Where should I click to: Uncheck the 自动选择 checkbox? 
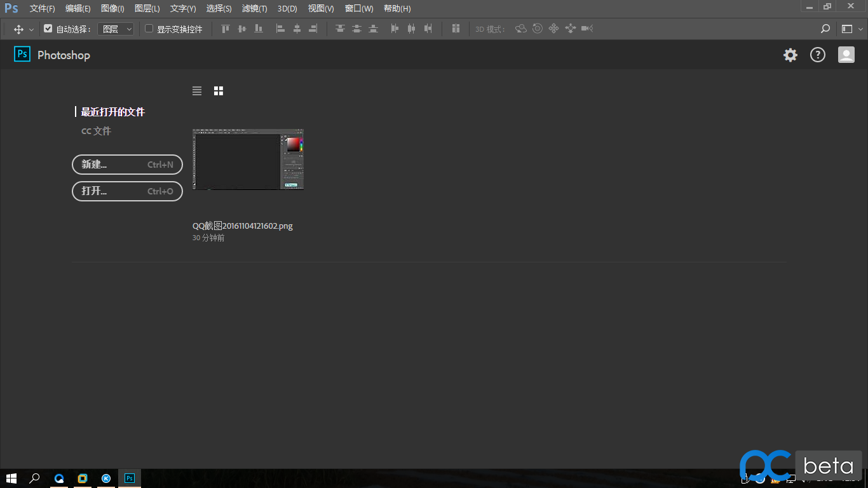click(x=48, y=29)
